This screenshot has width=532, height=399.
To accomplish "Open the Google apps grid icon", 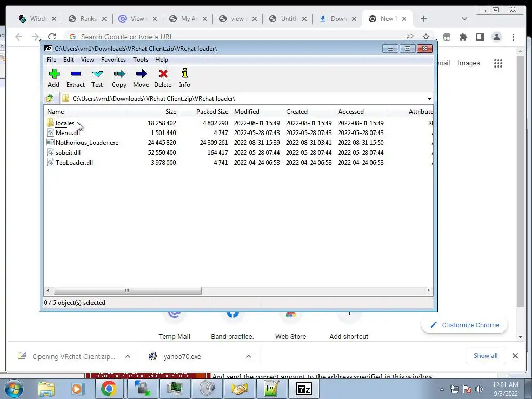I will coord(498,63).
